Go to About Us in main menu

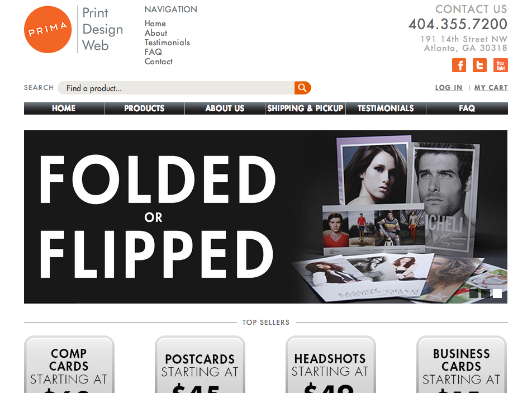(225, 108)
